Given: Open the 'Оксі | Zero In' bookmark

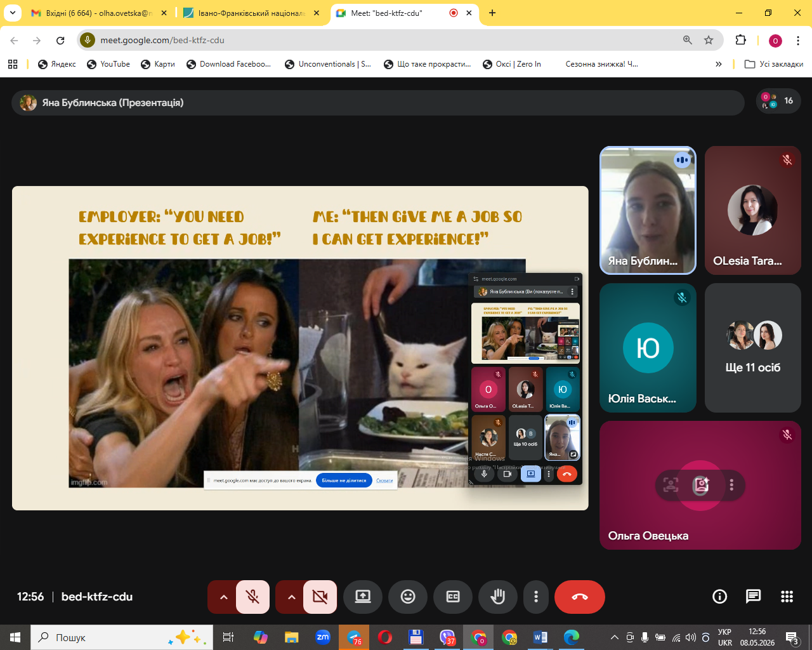Looking at the screenshot, I should [x=512, y=64].
